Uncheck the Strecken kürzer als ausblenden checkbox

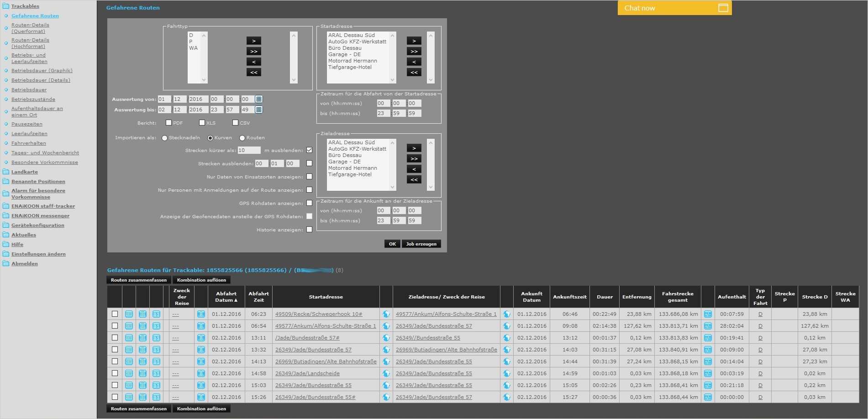(309, 150)
